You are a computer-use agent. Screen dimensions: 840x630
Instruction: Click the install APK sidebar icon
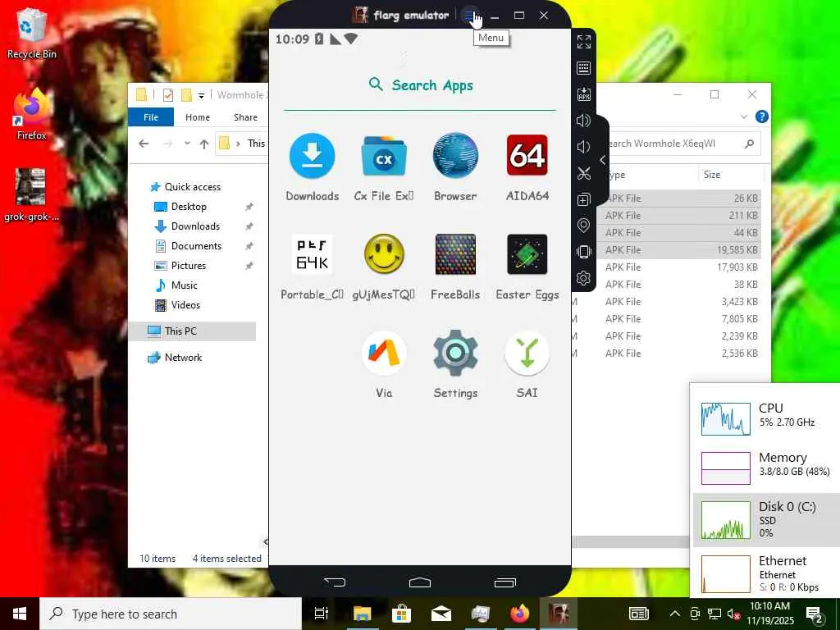point(584,94)
